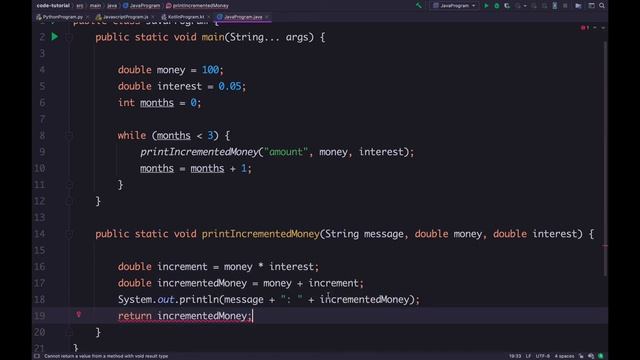Click src in the breadcrumb path
Screen dimensions: 640x360
tap(80, 6)
